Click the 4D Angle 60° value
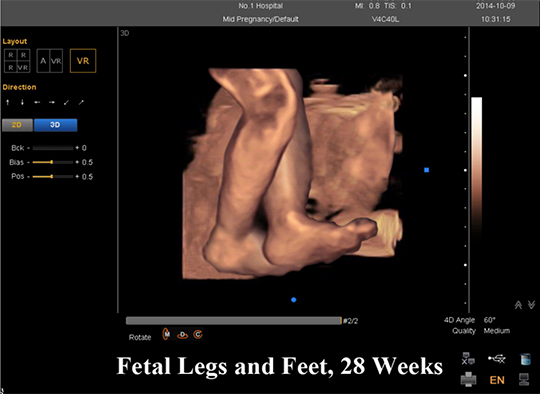 coord(489,320)
